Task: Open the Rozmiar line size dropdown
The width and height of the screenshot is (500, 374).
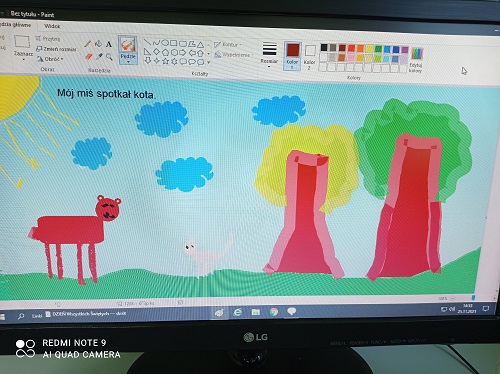Action: [x=269, y=53]
